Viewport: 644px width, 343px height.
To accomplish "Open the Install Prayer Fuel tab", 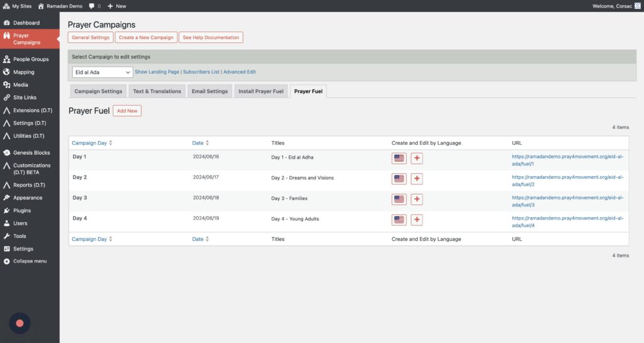I will (260, 91).
